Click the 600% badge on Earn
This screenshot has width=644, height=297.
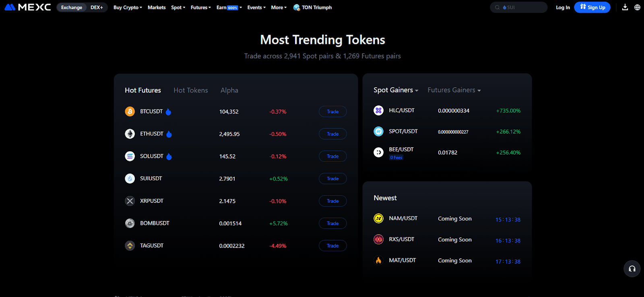click(233, 8)
